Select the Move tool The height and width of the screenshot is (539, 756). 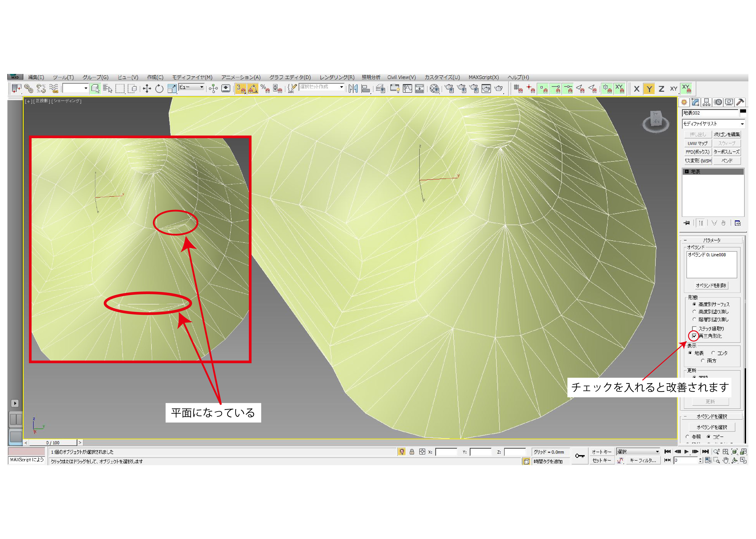(x=147, y=89)
